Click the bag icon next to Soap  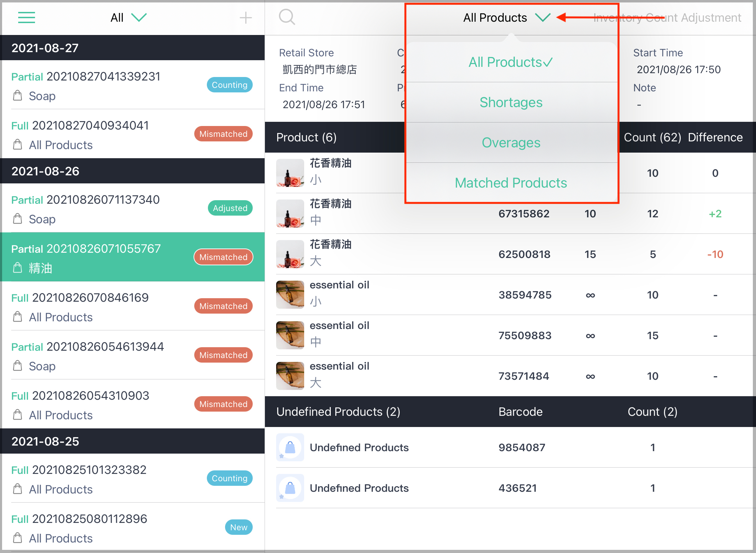[17, 96]
